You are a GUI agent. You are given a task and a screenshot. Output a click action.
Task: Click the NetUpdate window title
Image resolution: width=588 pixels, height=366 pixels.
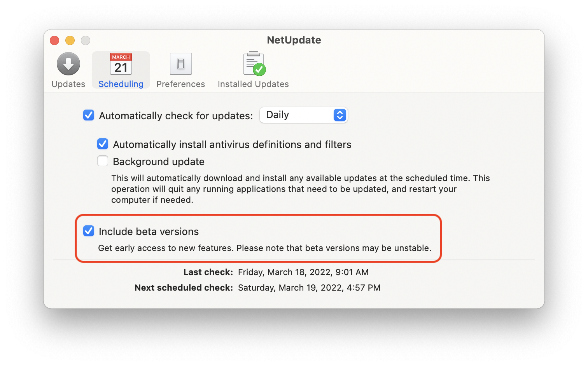click(294, 40)
